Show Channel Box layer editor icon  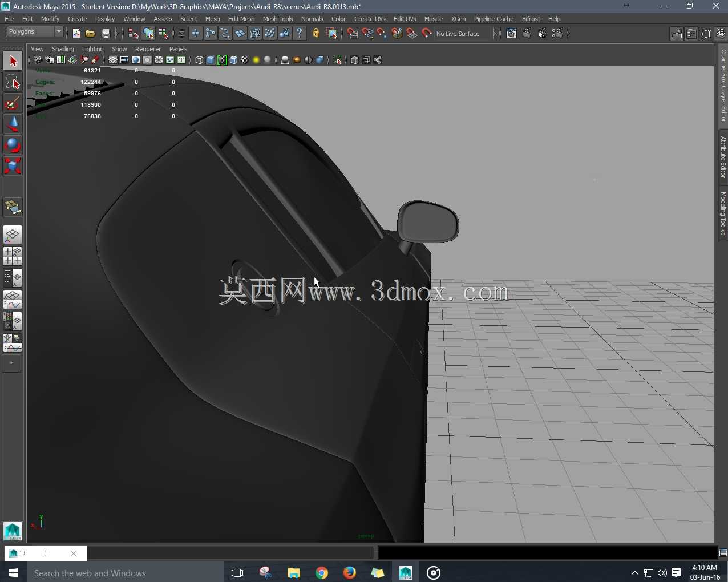[721, 34]
